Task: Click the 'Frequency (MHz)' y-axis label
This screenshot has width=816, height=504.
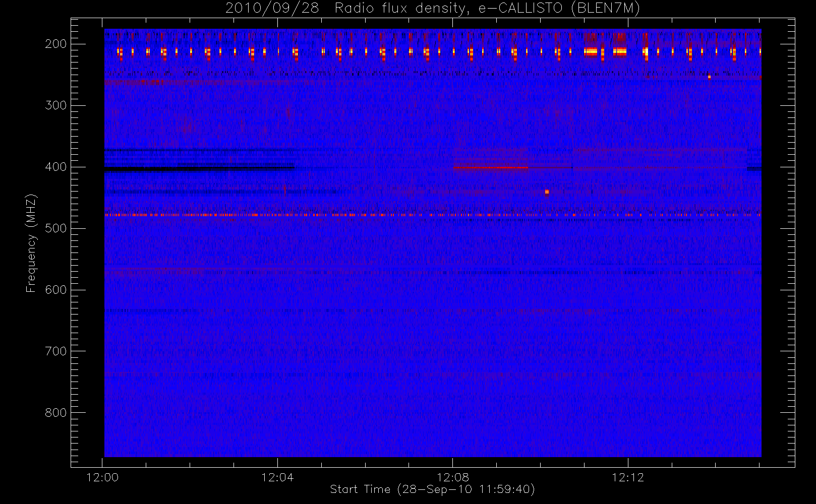Action: 31,243
